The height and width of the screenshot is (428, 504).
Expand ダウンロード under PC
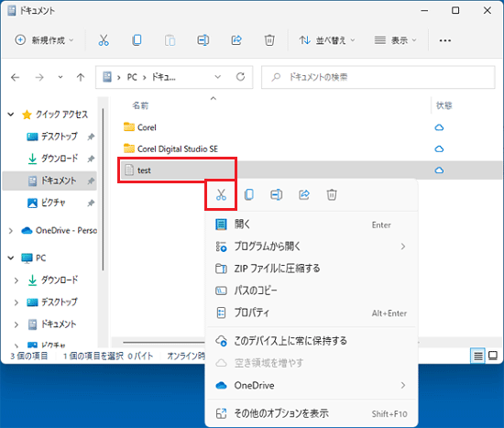[x=16, y=280]
